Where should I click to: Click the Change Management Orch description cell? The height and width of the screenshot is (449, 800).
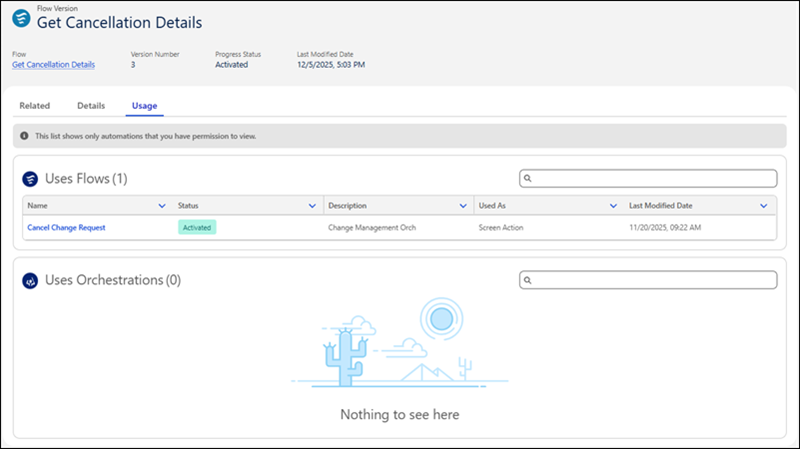point(372,228)
